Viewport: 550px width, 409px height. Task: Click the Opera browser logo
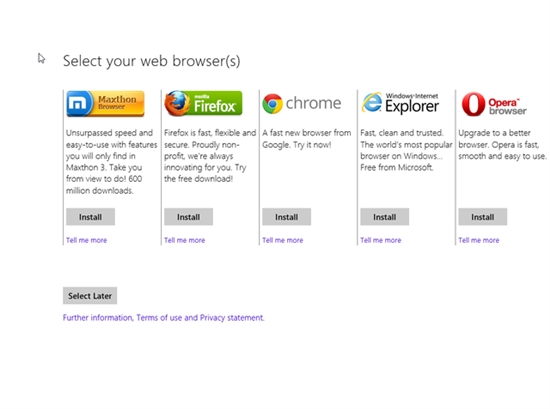[x=494, y=104]
